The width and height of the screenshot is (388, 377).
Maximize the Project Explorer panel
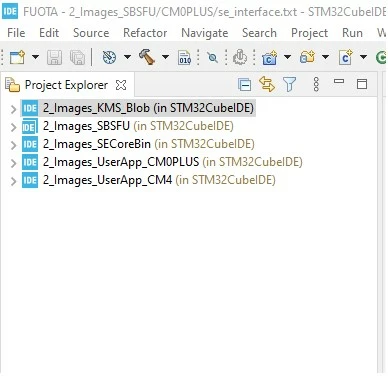(x=362, y=84)
